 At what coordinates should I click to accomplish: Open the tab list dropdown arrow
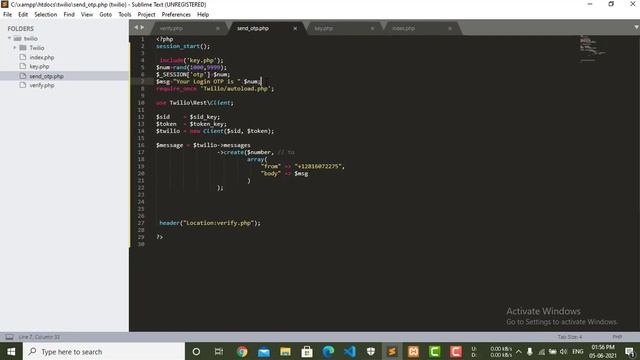pos(636,27)
